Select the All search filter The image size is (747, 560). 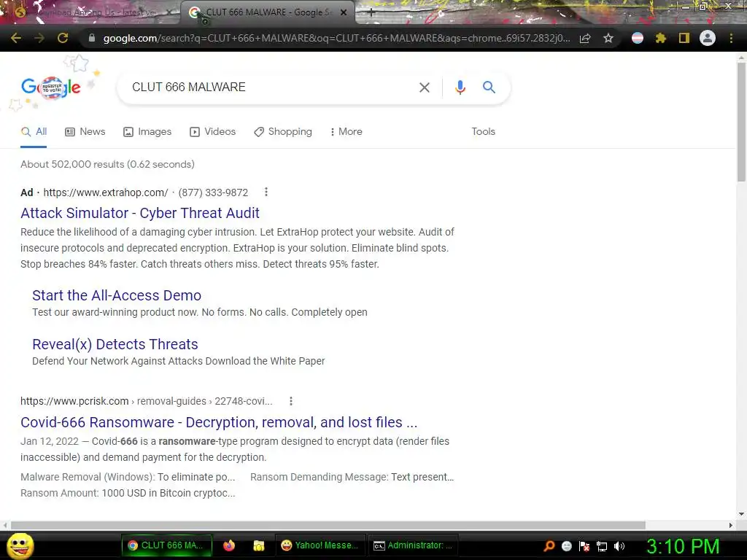click(x=34, y=132)
